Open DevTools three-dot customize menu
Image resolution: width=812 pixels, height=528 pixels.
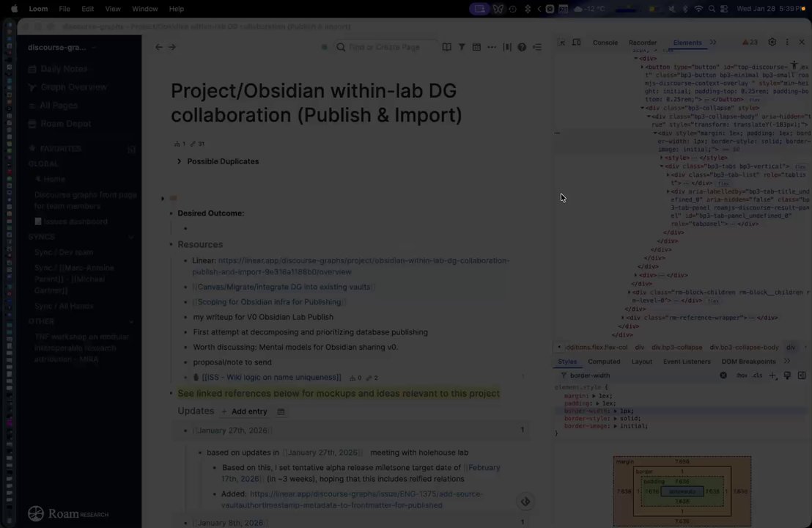787,43
